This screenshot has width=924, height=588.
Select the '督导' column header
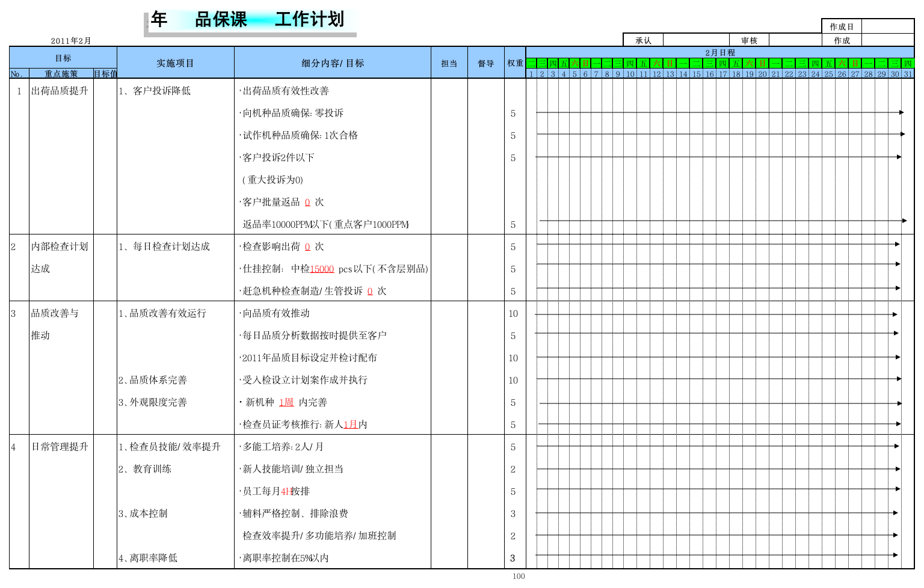click(x=486, y=63)
